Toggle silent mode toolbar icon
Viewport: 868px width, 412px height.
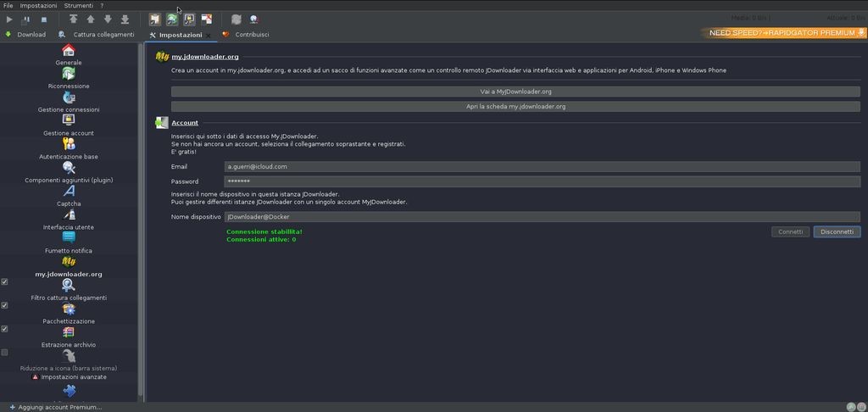tap(207, 19)
